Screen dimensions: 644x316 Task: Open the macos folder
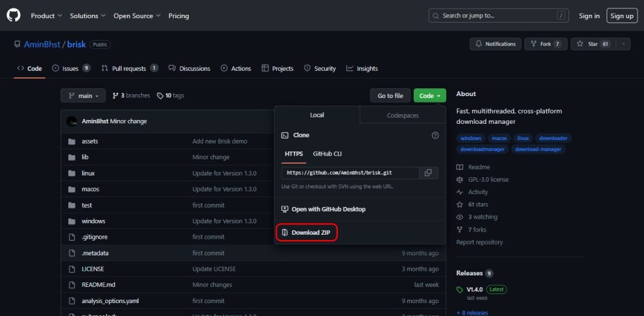click(90, 189)
